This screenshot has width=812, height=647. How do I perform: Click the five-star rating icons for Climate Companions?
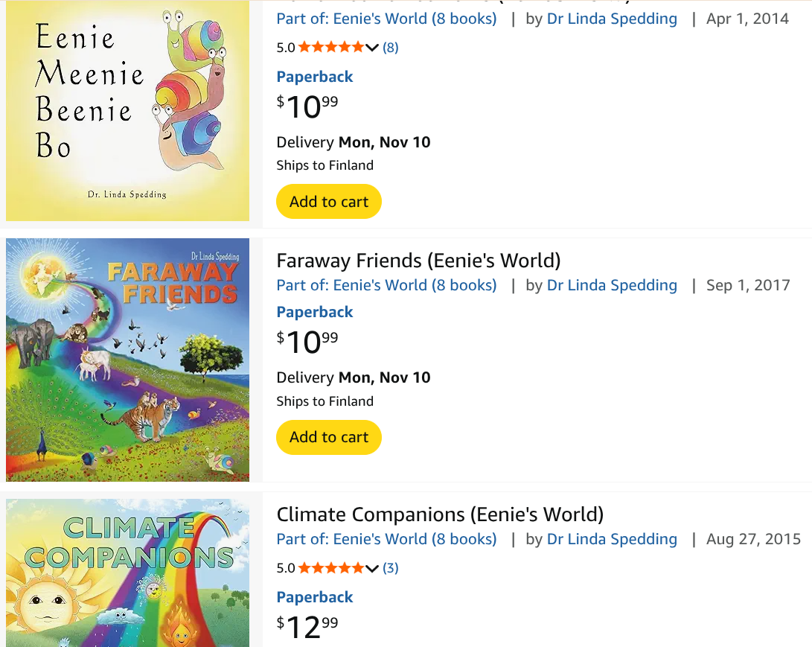click(x=331, y=568)
